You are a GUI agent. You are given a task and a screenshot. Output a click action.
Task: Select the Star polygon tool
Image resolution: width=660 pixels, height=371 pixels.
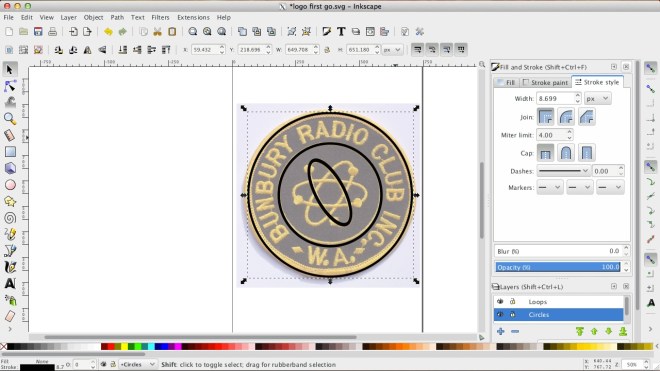pos(10,201)
